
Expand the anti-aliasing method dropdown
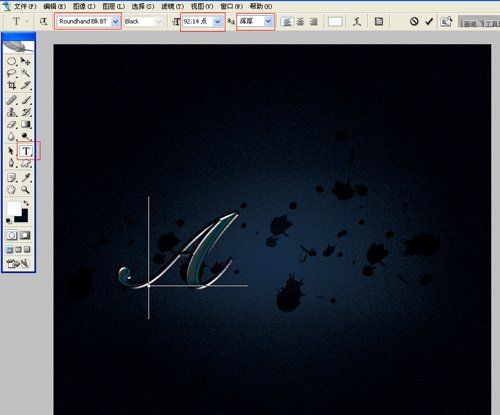(268, 22)
